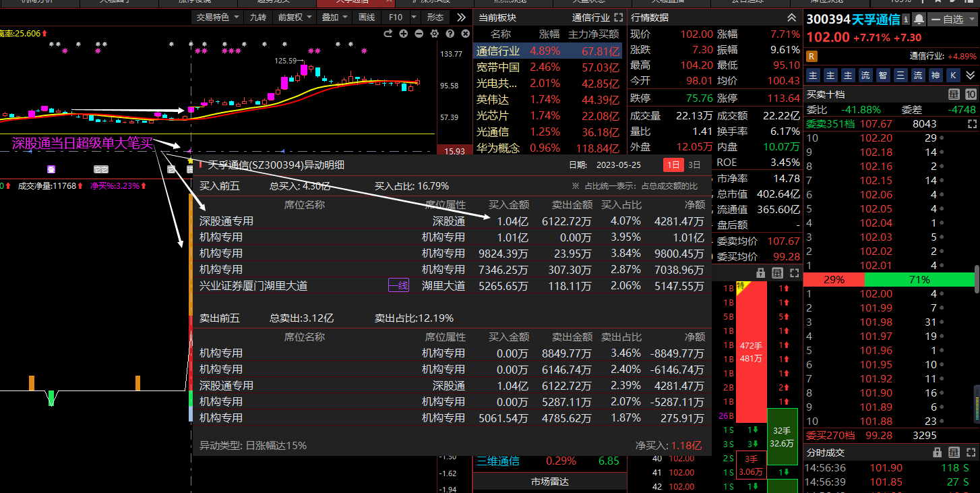Click the 神 indicator button
Viewport: 980px width, 493px height.
coord(935,76)
